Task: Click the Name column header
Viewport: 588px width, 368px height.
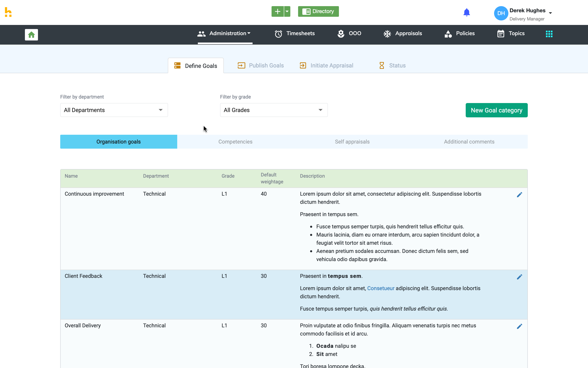Action: coord(71,176)
